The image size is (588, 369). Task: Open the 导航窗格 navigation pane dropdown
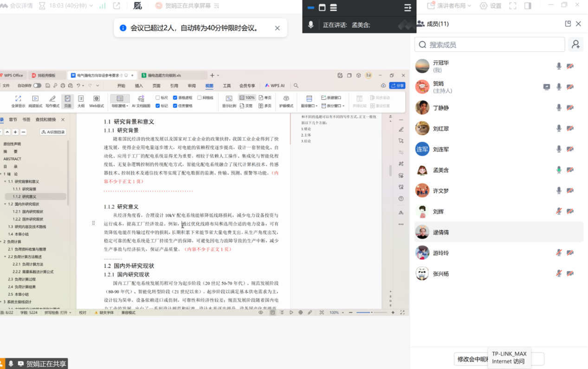[x=120, y=106]
